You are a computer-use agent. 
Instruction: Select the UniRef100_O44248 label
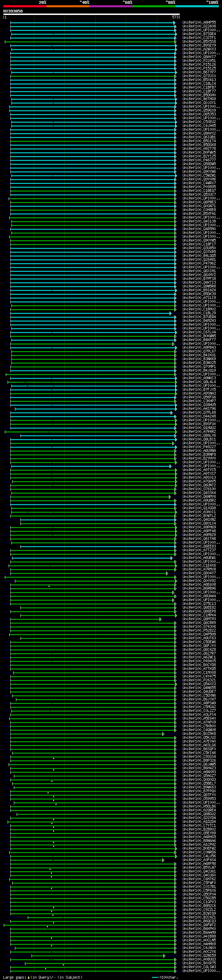coord(199,416)
